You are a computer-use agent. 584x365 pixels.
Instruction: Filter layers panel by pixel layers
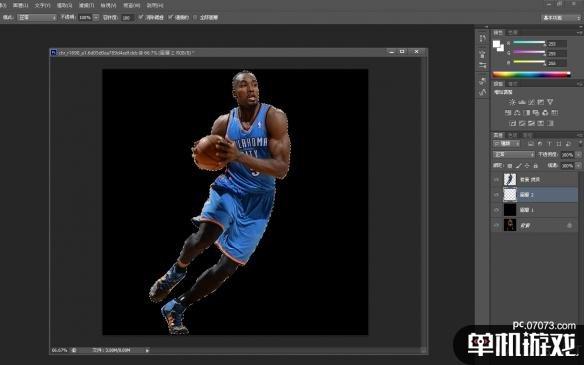[531, 144]
